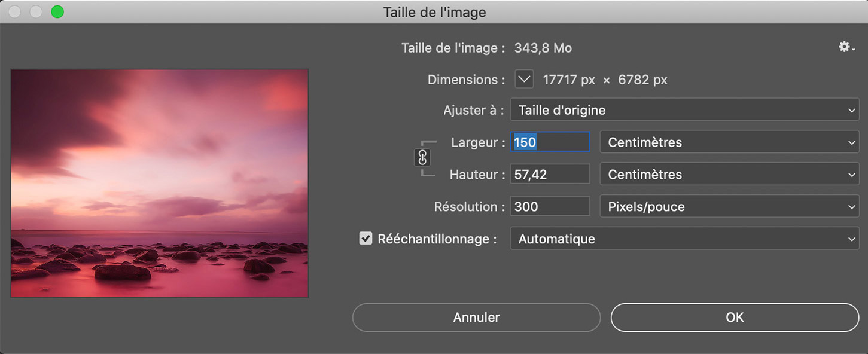This screenshot has width=868, height=354.
Task: Change the Pixels/pouce resolution unit dropdown
Action: [729, 207]
